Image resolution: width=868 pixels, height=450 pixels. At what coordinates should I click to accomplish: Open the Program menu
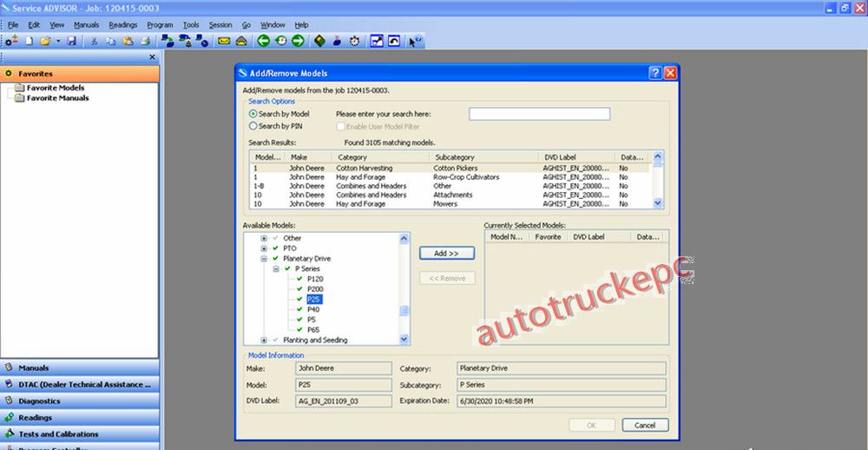(x=160, y=25)
